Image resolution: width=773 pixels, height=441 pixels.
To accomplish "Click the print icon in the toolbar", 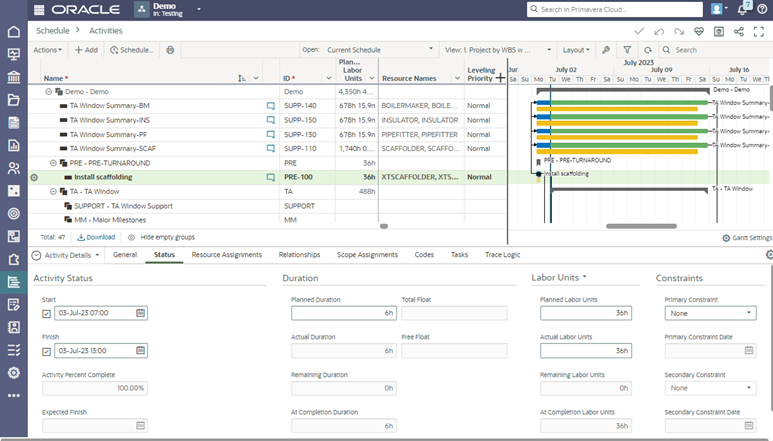I will tap(170, 49).
